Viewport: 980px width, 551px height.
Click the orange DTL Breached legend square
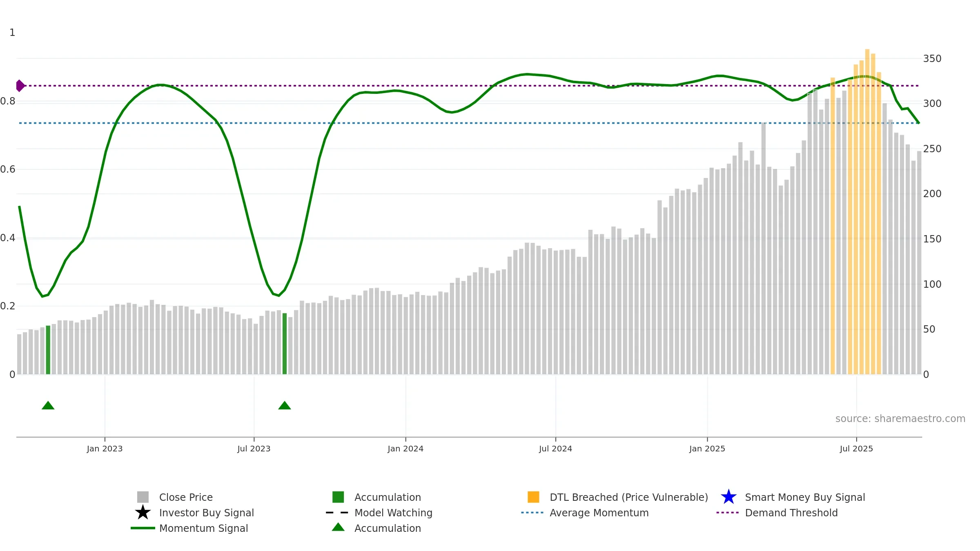pos(533,497)
